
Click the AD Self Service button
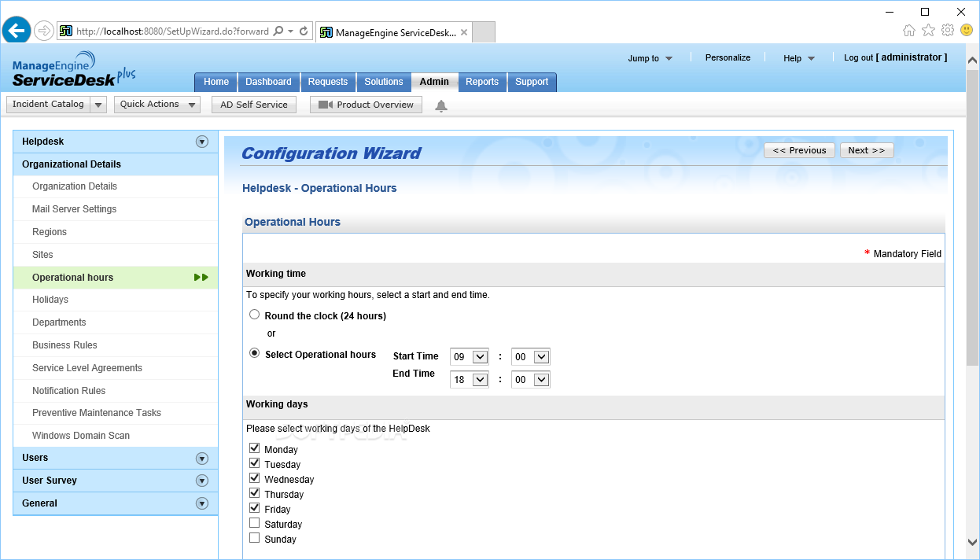click(254, 105)
